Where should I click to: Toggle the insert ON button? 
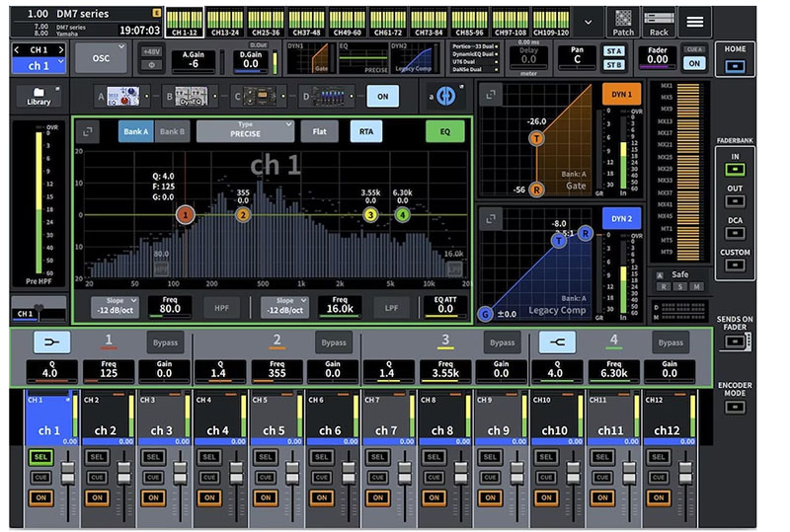click(x=383, y=96)
